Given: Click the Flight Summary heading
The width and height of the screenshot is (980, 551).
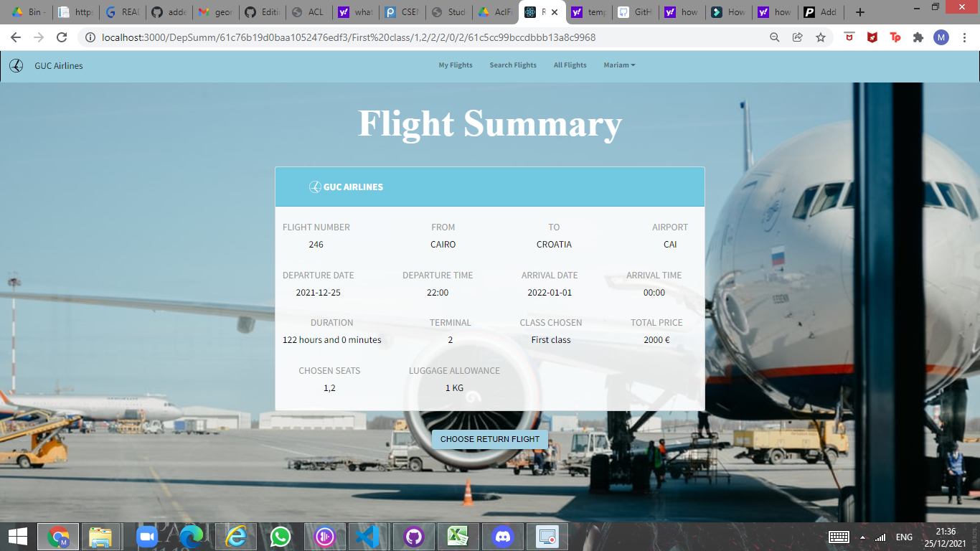Looking at the screenshot, I should click(x=490, y=123).
